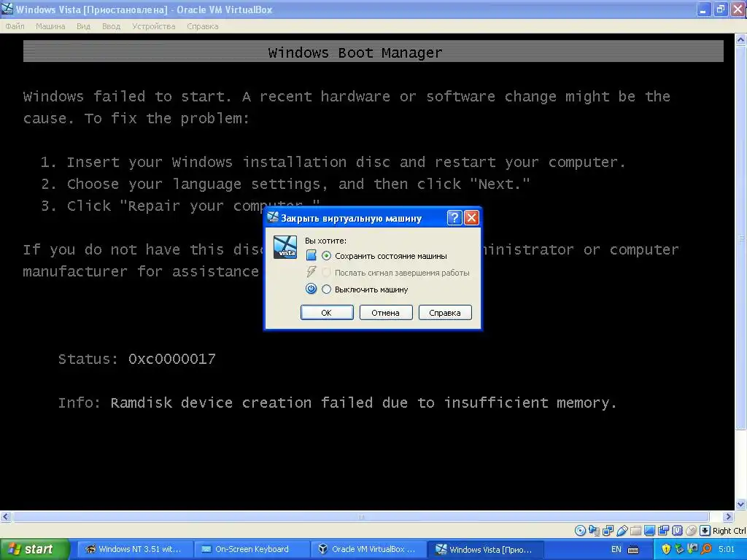Click the Windows Vista taskbar button

pos(485,549)
